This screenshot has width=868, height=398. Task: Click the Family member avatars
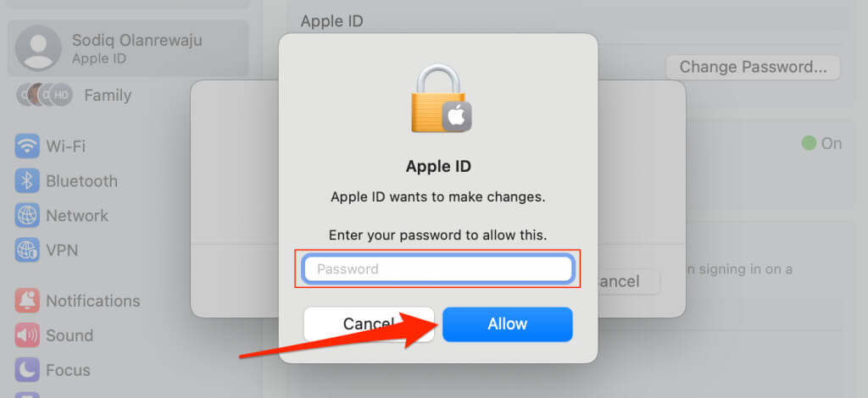(x=44, y=95)
